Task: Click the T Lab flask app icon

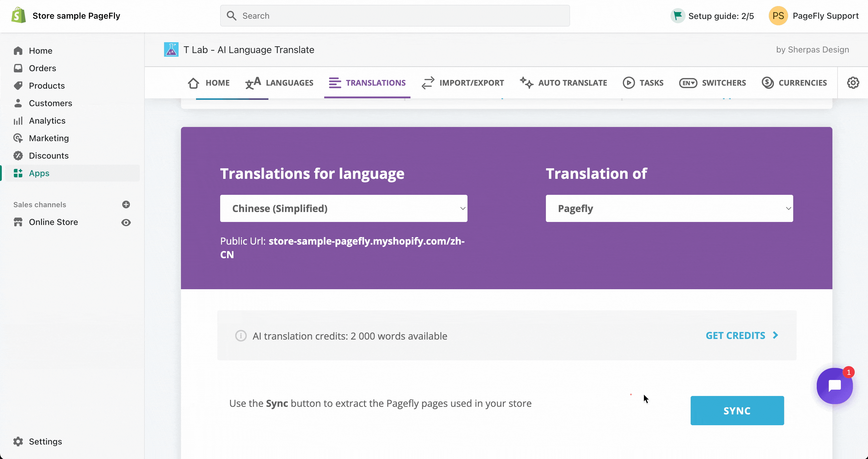Action: (x=171, y=49)
